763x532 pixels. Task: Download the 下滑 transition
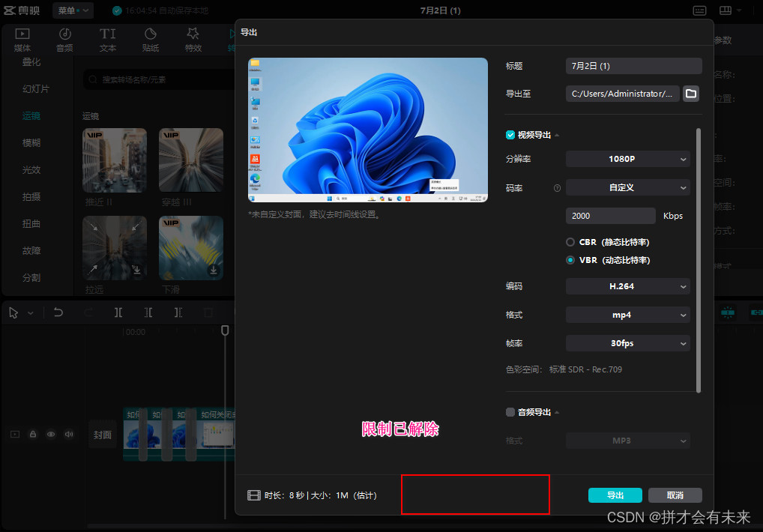click(213, 270)
